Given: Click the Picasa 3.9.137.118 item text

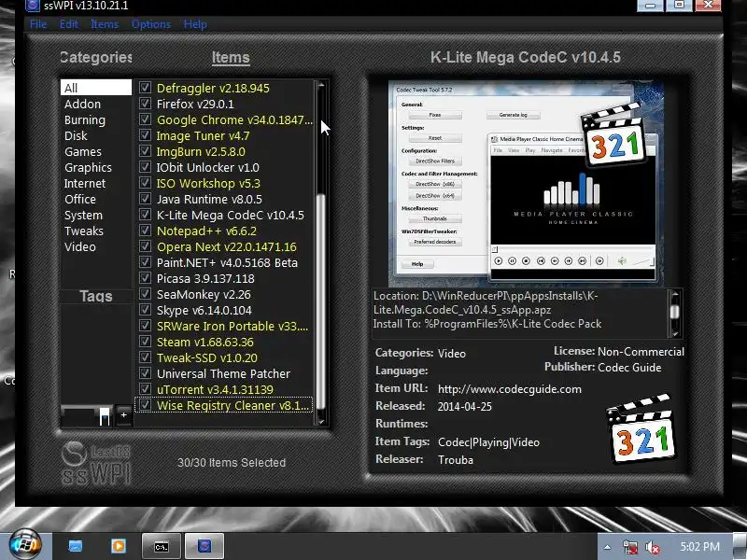Looking at the screenshot, I should pyautogui.click(x=205, y=278).
